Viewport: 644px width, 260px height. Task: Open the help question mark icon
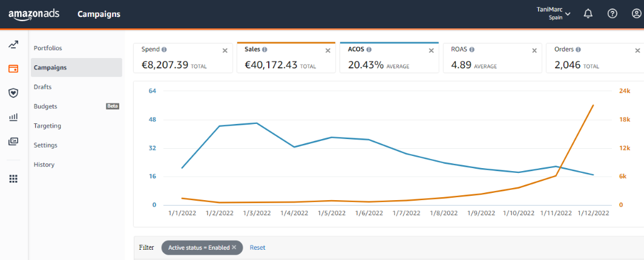(612, 14)
